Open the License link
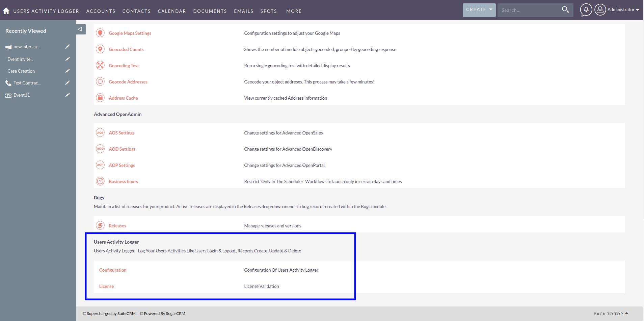 pyautogui.click(x=106, y=286)
